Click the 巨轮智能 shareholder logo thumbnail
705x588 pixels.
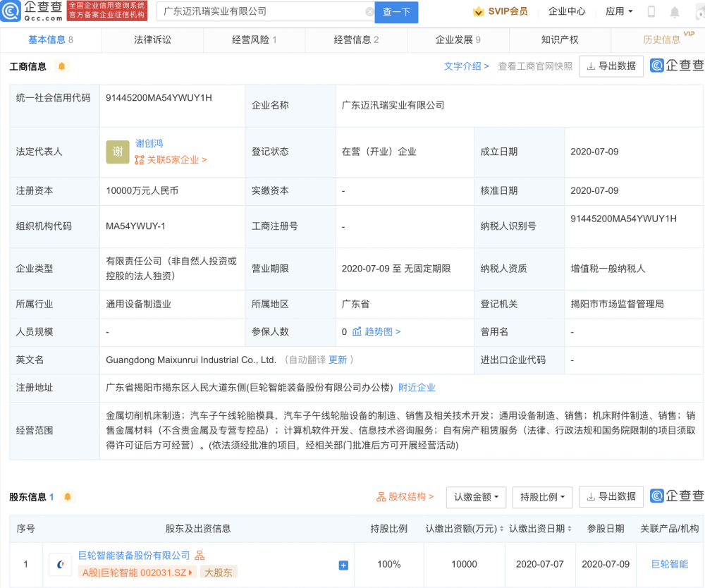[61, 564]
